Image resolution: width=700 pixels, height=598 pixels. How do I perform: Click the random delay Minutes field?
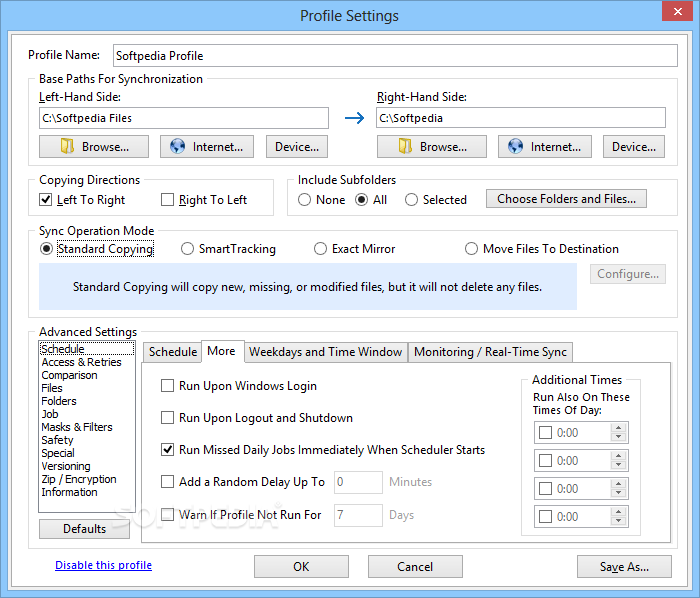[358, 482]
